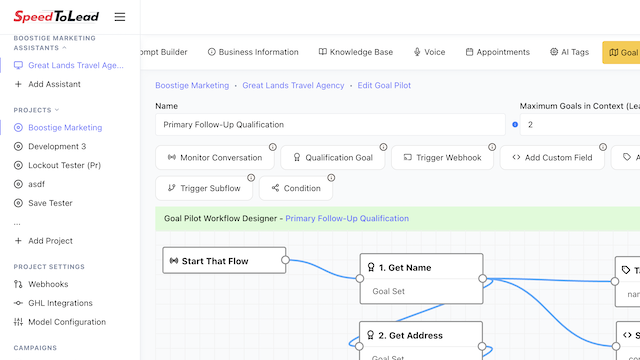Click the Campaigns section heading
640x360 pixels.
click(35, 348)
